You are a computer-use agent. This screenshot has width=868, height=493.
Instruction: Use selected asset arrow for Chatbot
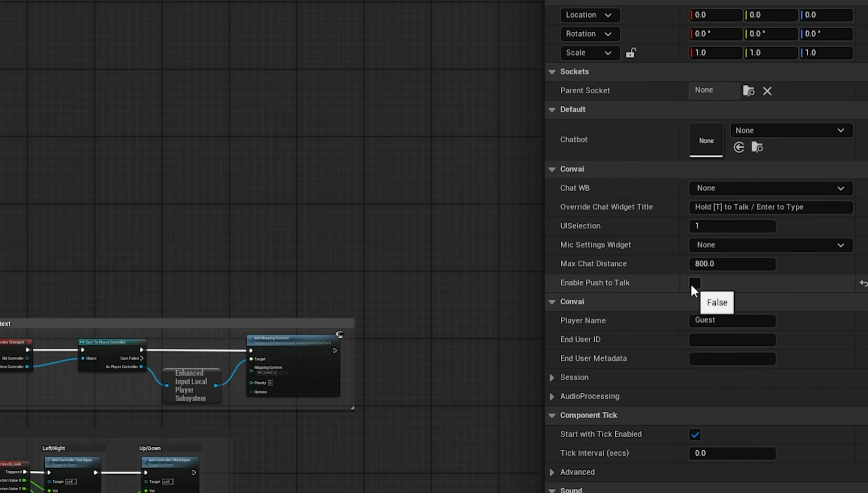[739, 147]
